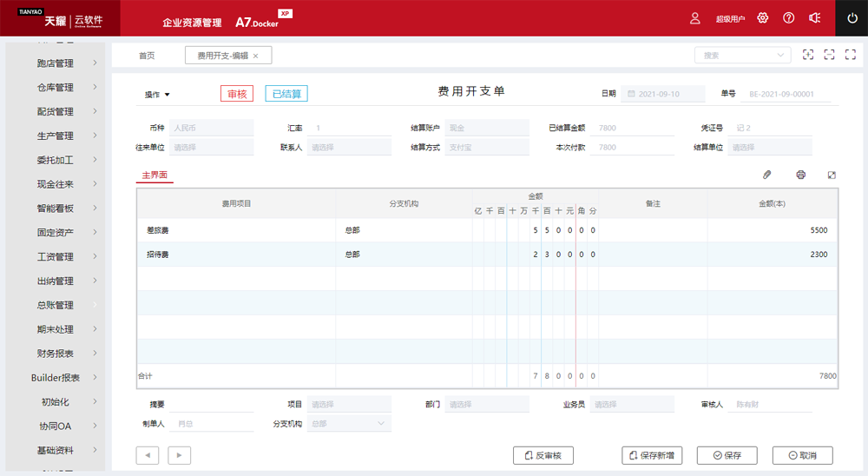
Task: Select the 主界面 tab
Action: click(x=155, y=175)
